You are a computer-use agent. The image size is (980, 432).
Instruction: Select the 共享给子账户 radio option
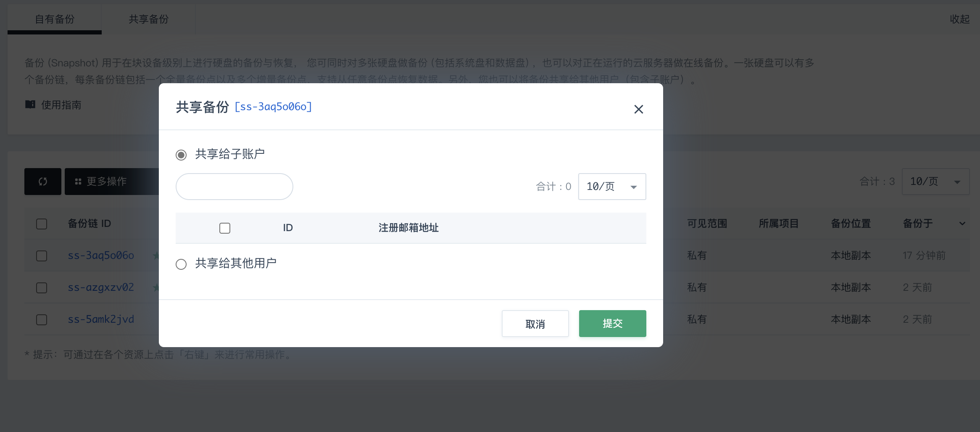pyautogui.click(x=181, y=155)
